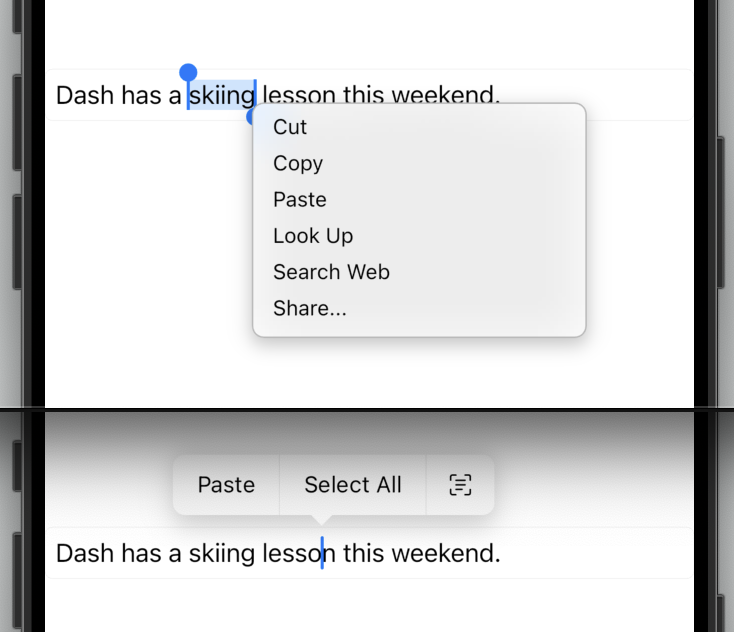Screen dimensions: 734x632
Task: Click the word "Dash" in the top sentence
Action: click(x=85, y=96)
